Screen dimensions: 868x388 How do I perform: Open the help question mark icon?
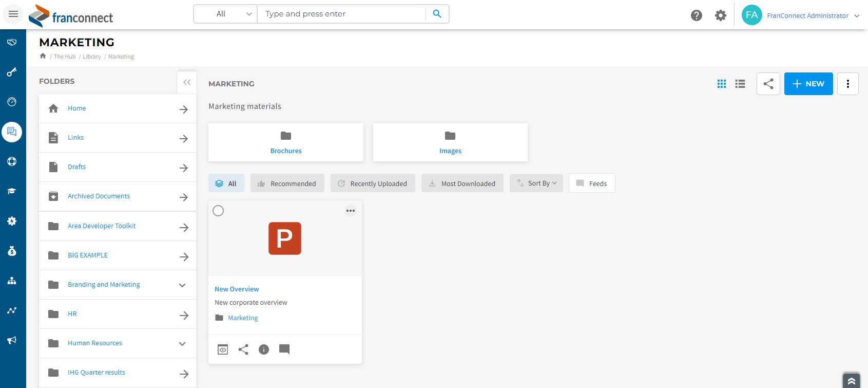click(696, 15)
